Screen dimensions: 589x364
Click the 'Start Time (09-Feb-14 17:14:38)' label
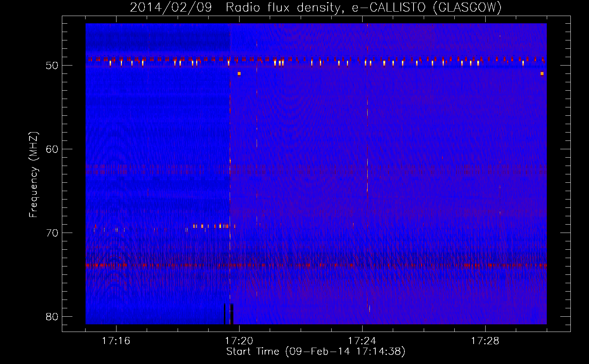316,352
